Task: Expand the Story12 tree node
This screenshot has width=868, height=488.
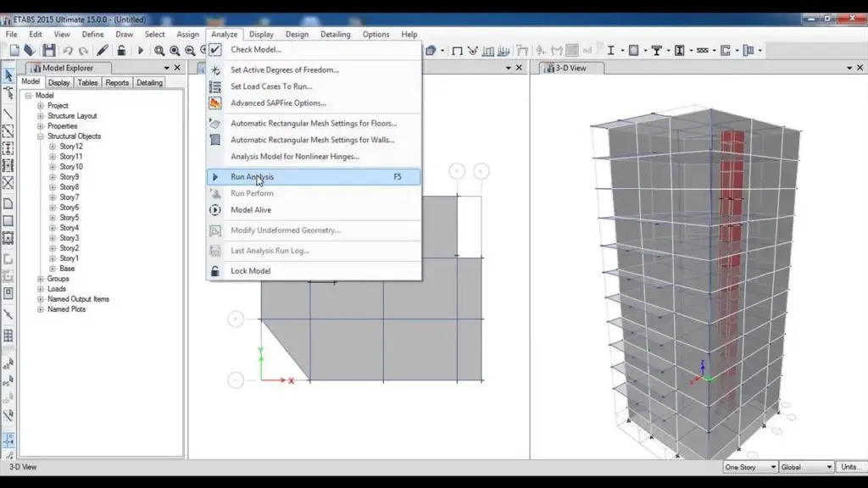Action: coord(53,147)
